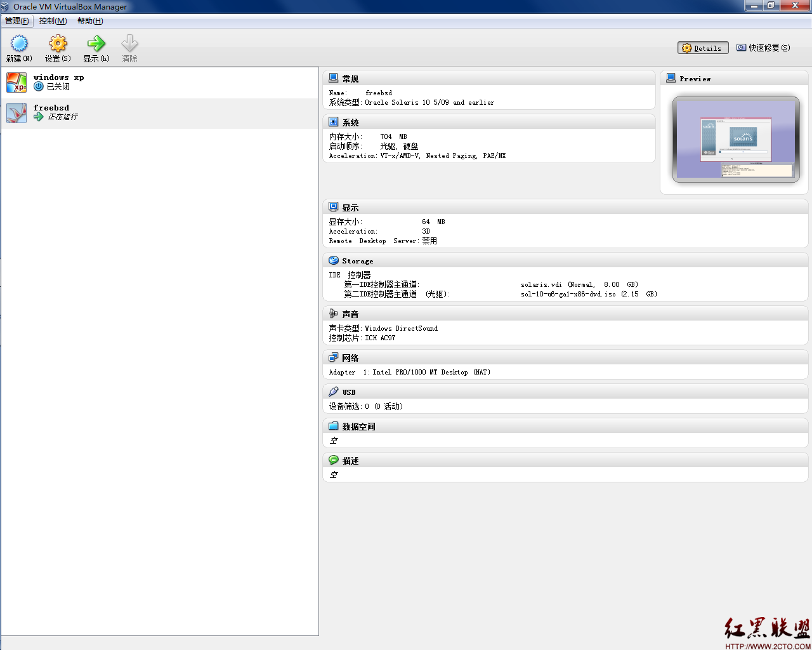
Task: Switch to Snapshots (快速修复) view button
Action: pyautogui.click(x=764, y=48)
